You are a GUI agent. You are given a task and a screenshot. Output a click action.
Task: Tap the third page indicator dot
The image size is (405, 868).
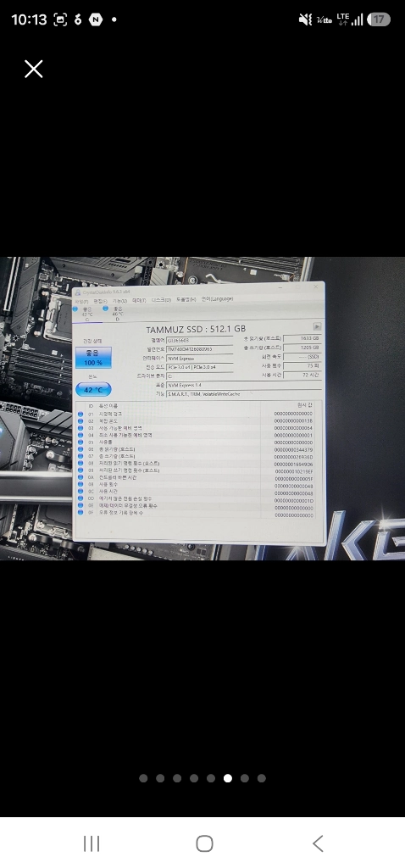[x=177, y=778]
